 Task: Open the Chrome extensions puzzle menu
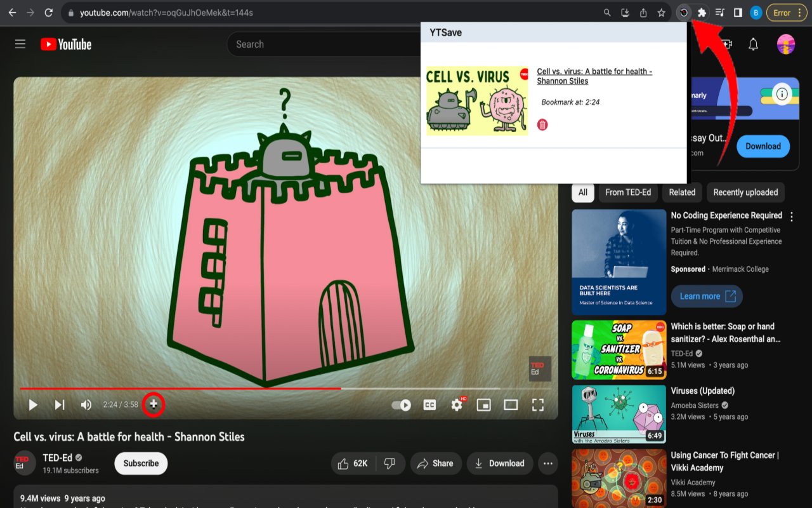coord(702,13)
